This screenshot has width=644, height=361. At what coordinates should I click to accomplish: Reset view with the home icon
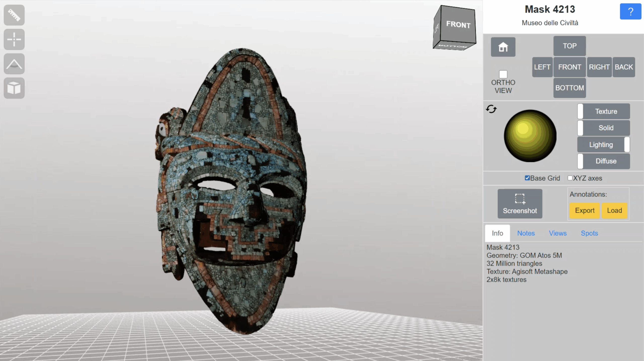click(503, 47)
